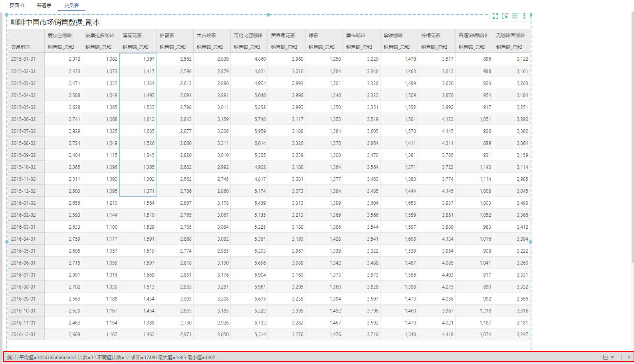Click the fullscreen expand icon
Screen dimensions: 634x364
click(x=495, y=16)
